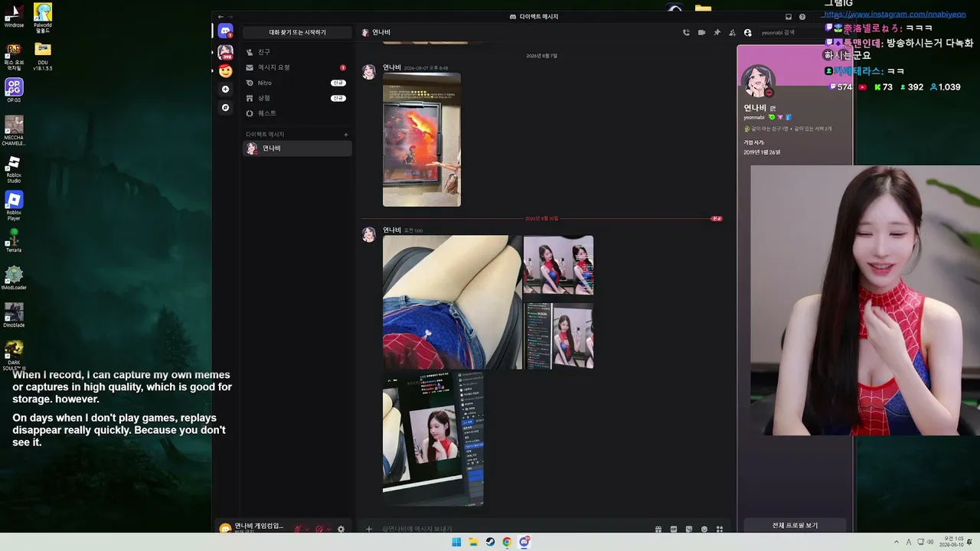Open Discord user settings gear
This screenshot has width=980, height=551.
point(341,529)
